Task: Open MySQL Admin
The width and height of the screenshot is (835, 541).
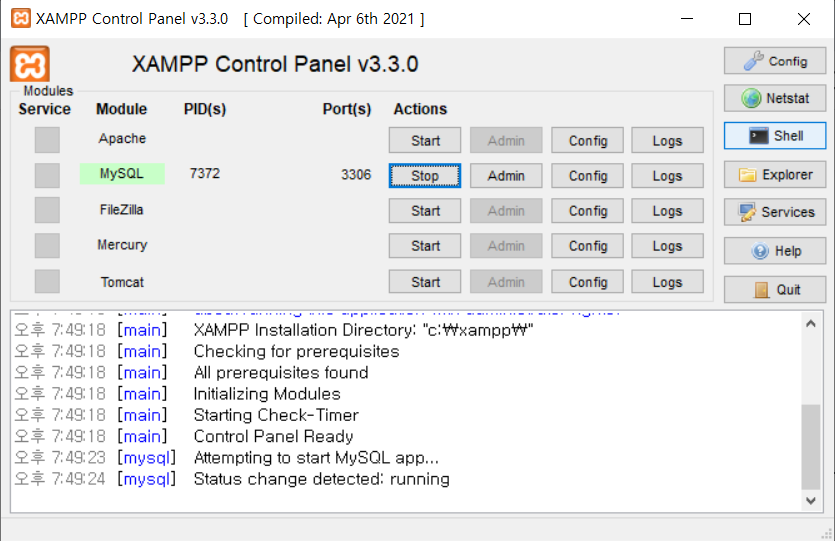Action: tap(506, 176)
